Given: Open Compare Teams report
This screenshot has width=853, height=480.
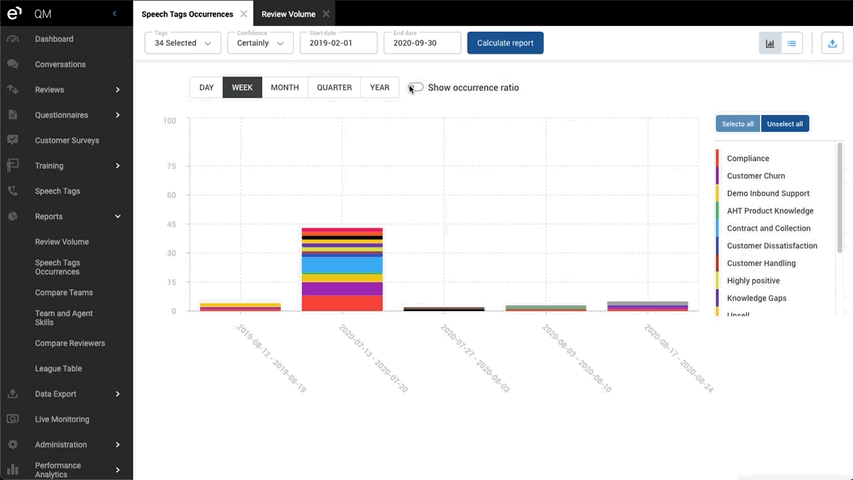Looking at the screenshot, I should point(64,292).
